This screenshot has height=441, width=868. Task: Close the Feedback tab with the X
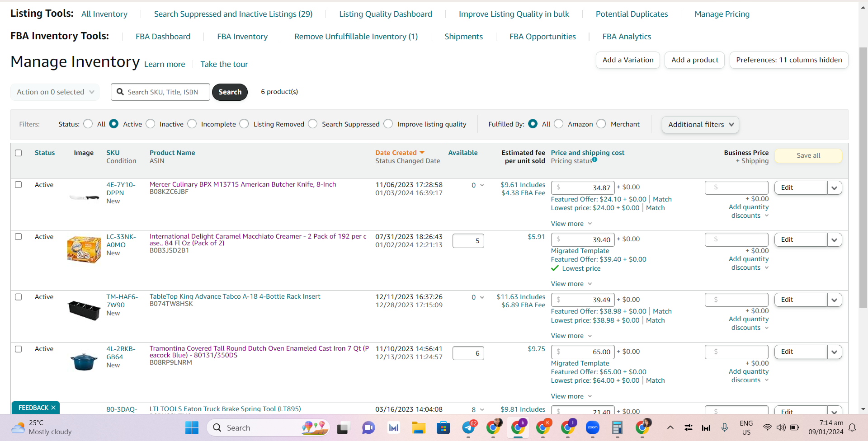(x=53, y=408)
